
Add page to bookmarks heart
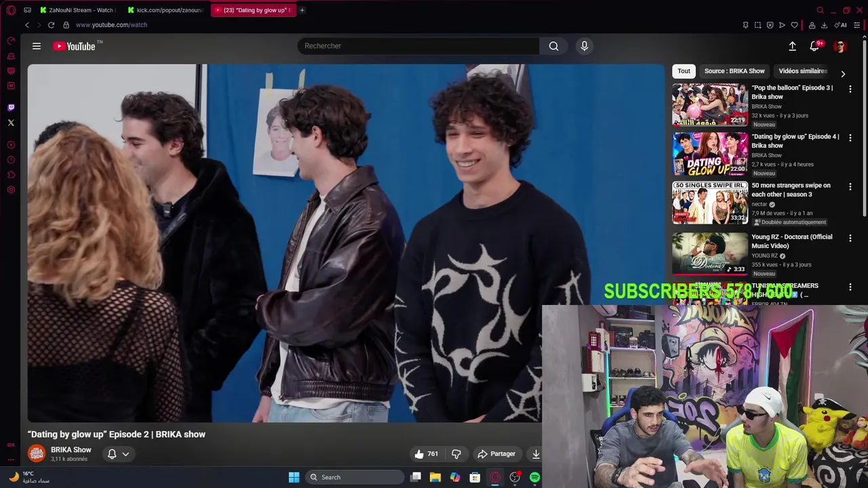tap(794, 25)
